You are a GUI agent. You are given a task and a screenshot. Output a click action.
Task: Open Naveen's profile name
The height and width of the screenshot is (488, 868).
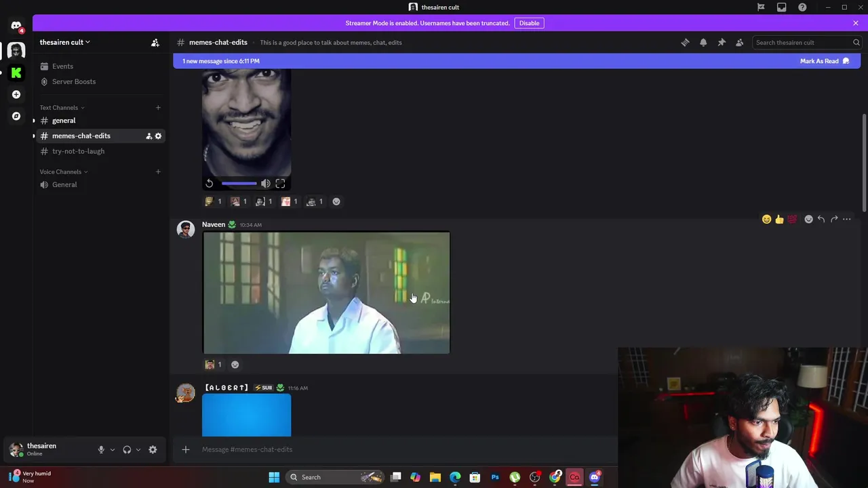[x=214, y=224]
